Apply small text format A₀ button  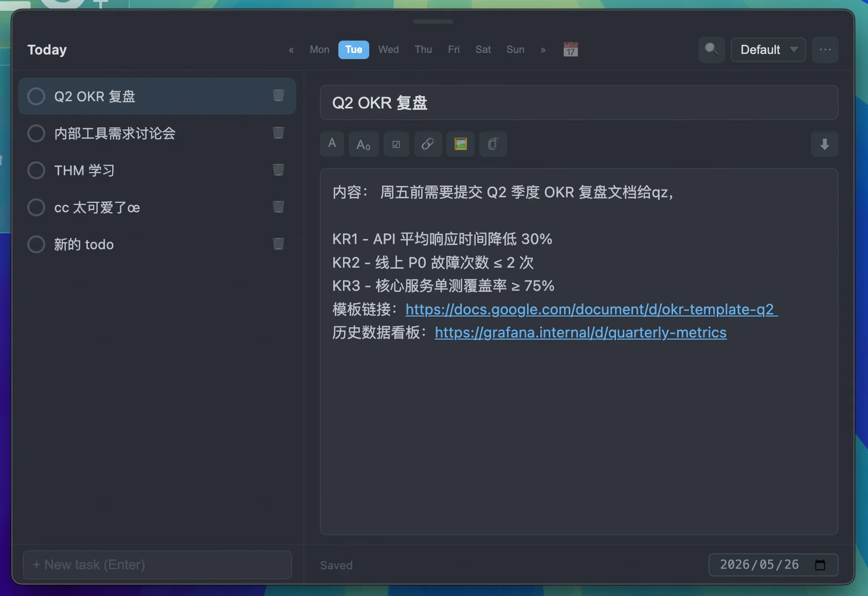[364, 144]
